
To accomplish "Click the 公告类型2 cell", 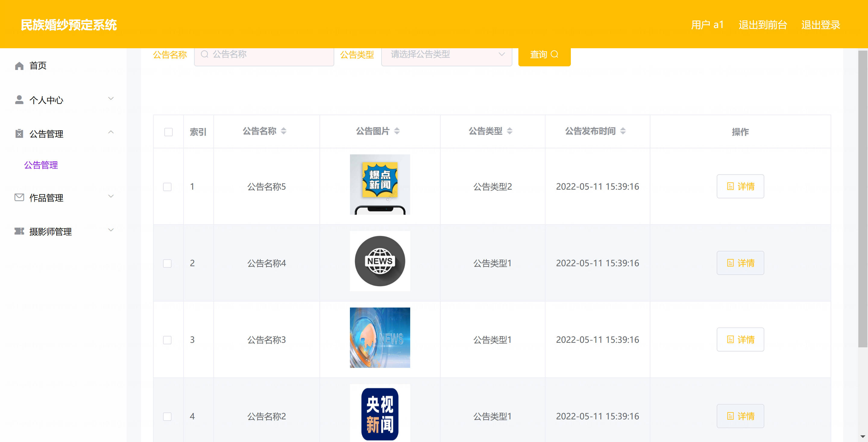I will coord(492,186).
